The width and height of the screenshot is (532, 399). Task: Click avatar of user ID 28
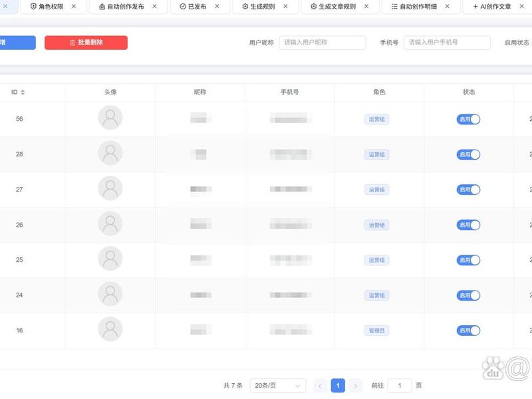click(x=110, y=153)
